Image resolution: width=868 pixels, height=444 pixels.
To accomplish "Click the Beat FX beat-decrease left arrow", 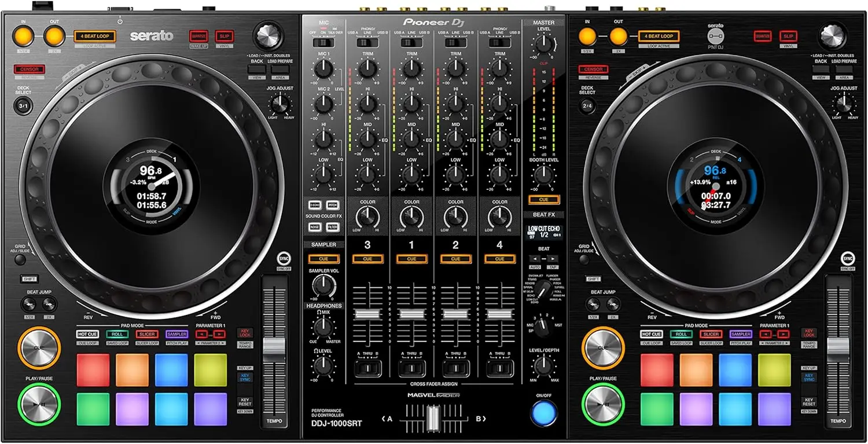I will point(535,259).
